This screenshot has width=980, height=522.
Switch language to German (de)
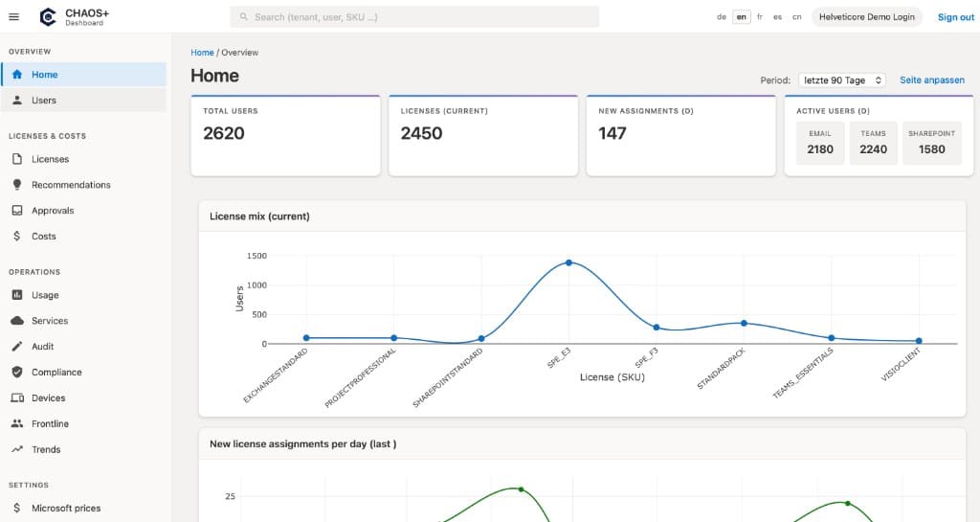721,17
